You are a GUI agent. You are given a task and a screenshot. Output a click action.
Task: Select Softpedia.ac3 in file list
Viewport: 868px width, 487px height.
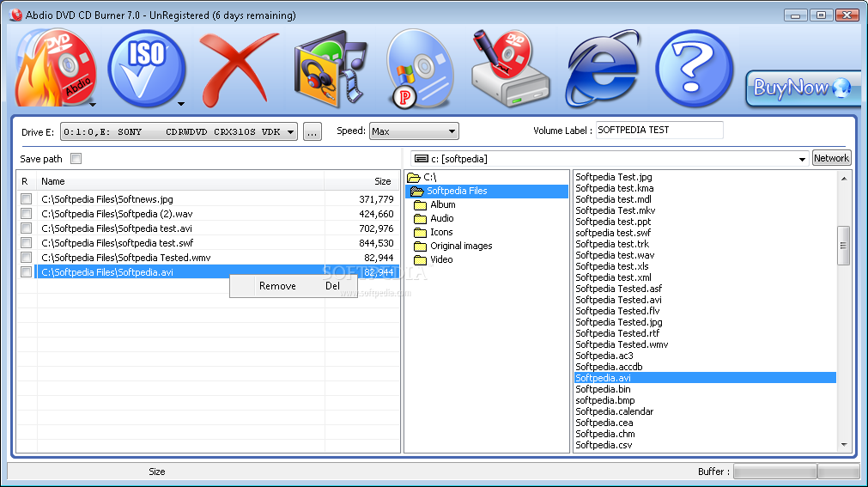point(604,356)
